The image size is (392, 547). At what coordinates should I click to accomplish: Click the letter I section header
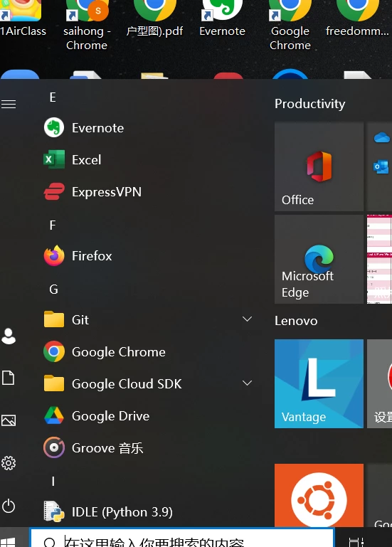click(53, 482)
